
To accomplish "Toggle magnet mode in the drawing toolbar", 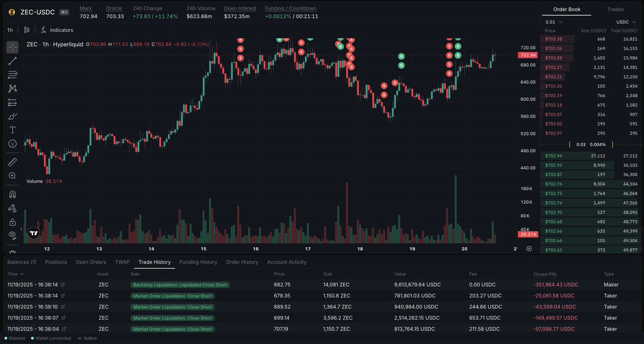I will [11, 194].
